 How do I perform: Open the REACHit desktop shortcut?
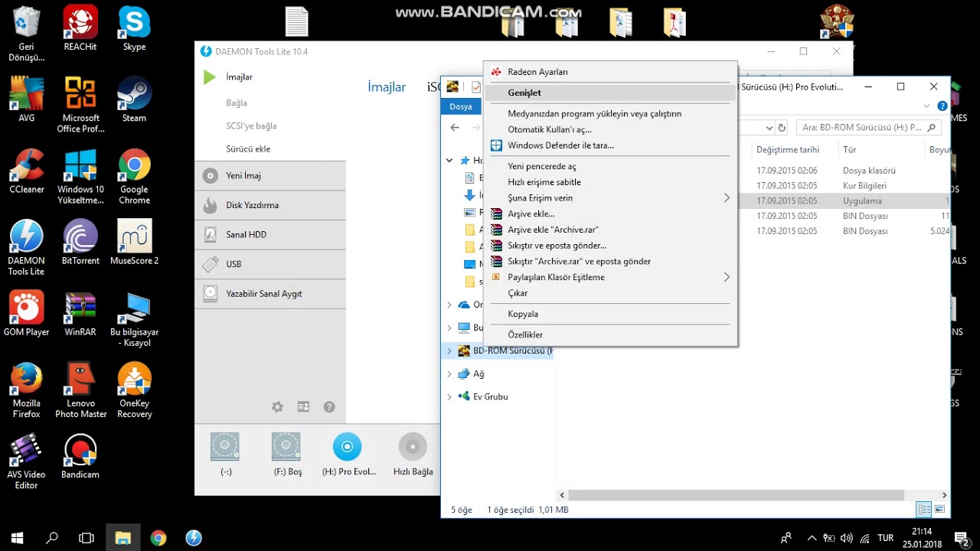(x=80, y=29)
